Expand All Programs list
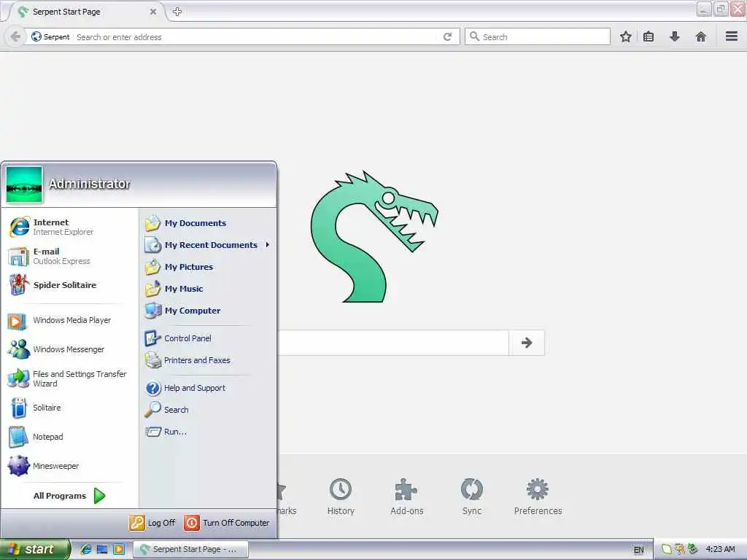Image resolution: width=747 pixels, height=560 pixels. [69, 496]
